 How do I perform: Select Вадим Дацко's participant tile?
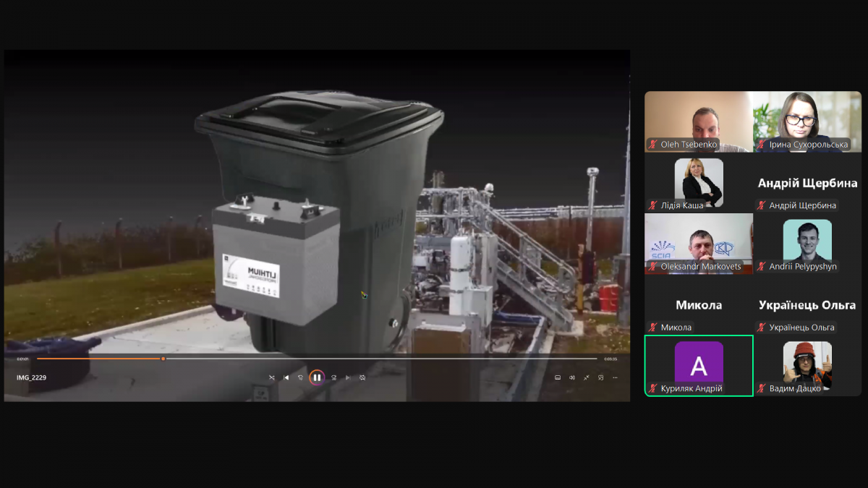[807, 365]
